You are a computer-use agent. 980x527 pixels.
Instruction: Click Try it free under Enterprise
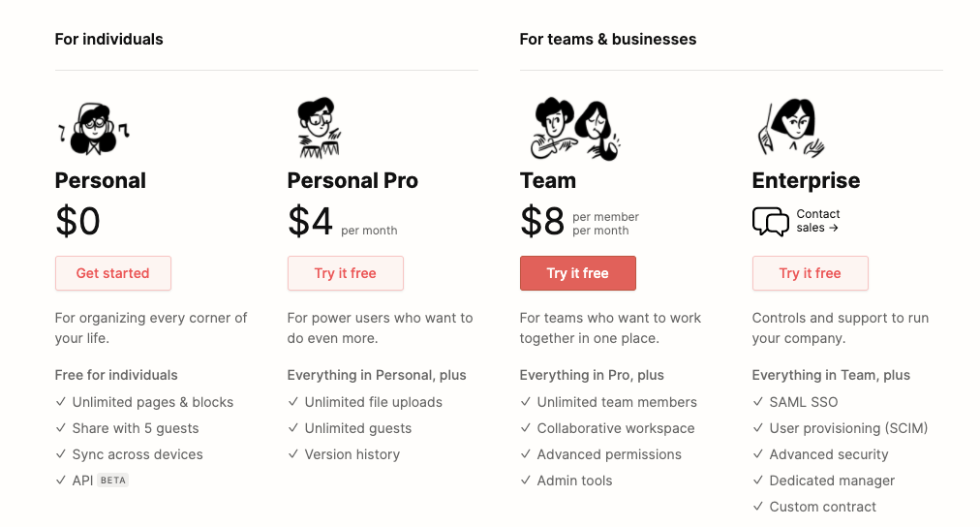811,273
